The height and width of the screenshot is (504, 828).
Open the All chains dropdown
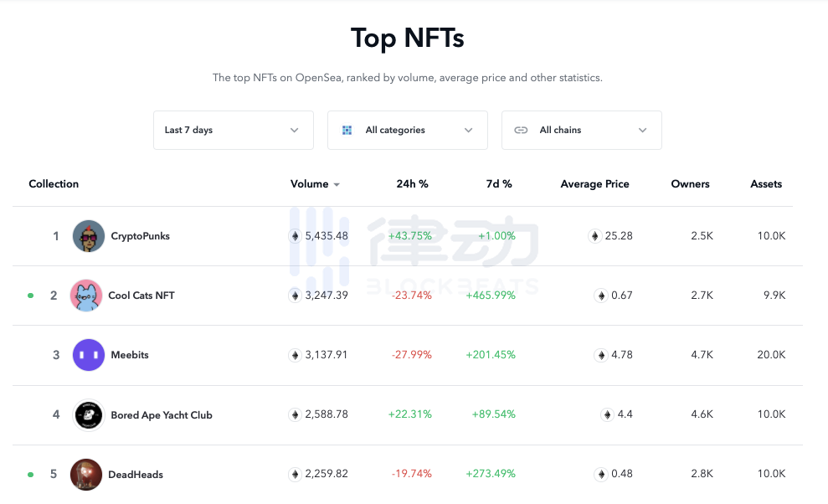582,131
